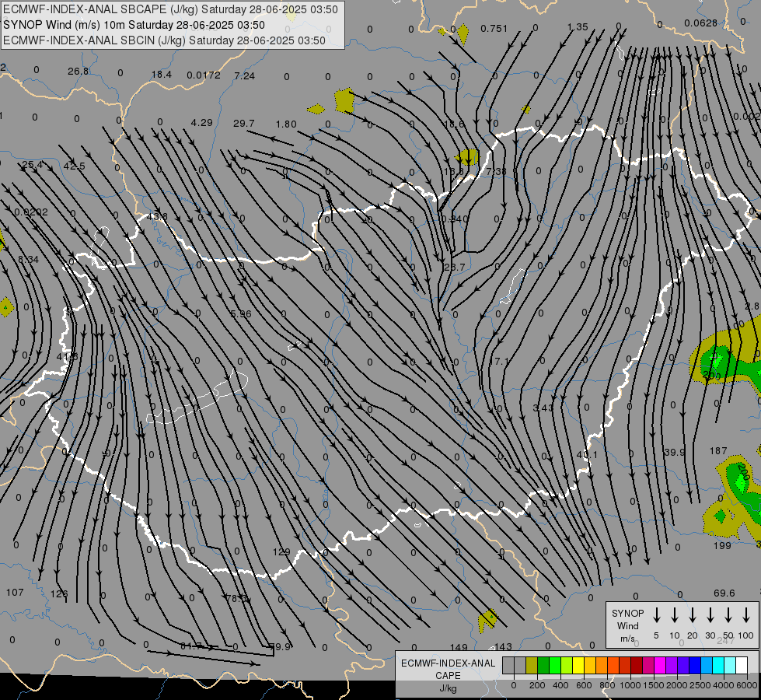Click the 'SYNOP Wind m/s' legend label
The height and width of the screenshot is (700, 761).
[x=627, y=626]
